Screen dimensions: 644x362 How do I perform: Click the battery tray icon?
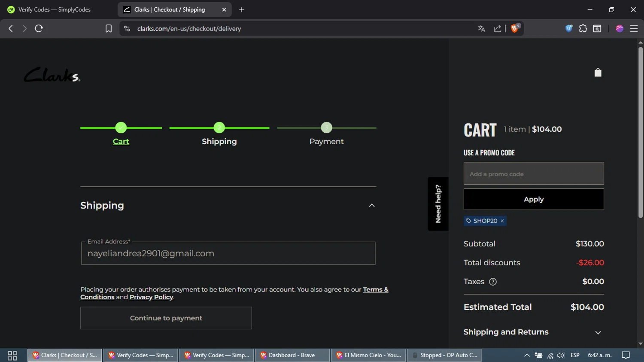(x=538, y=355)
